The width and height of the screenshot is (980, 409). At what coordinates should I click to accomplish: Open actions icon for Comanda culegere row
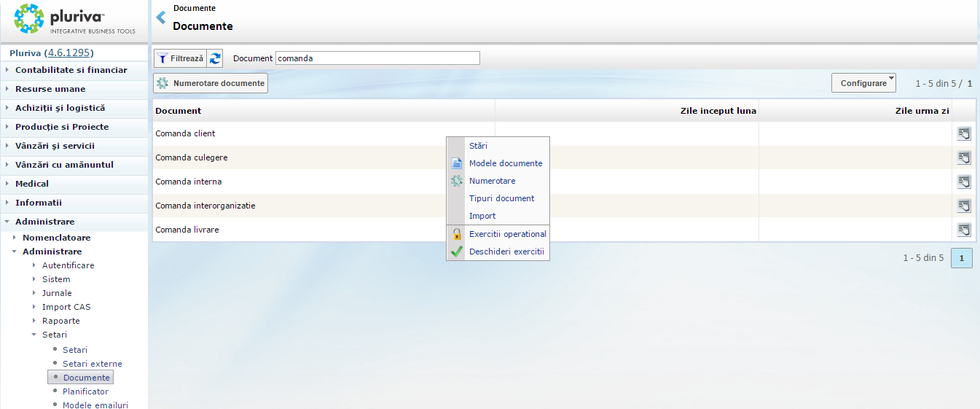point(964,157)
